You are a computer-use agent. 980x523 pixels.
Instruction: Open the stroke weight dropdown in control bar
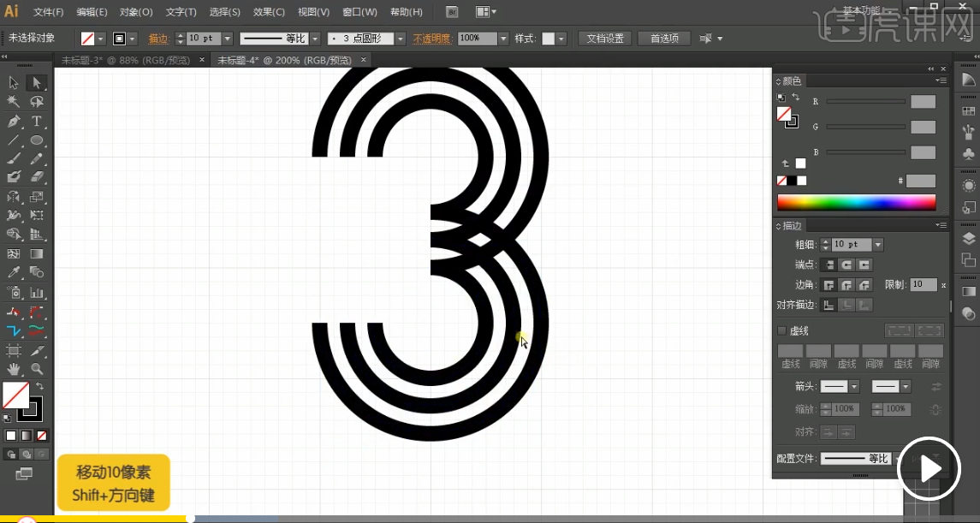coord(227,39)
